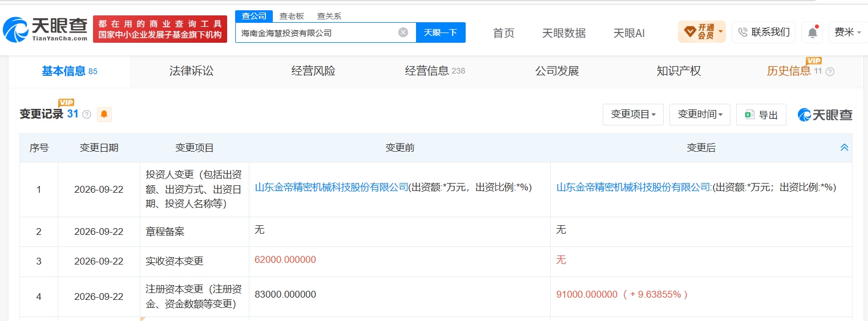Open 山东金帝精密机械 link in 变更前 column
Screen dimensions: 868x321
tap(332, 187)
